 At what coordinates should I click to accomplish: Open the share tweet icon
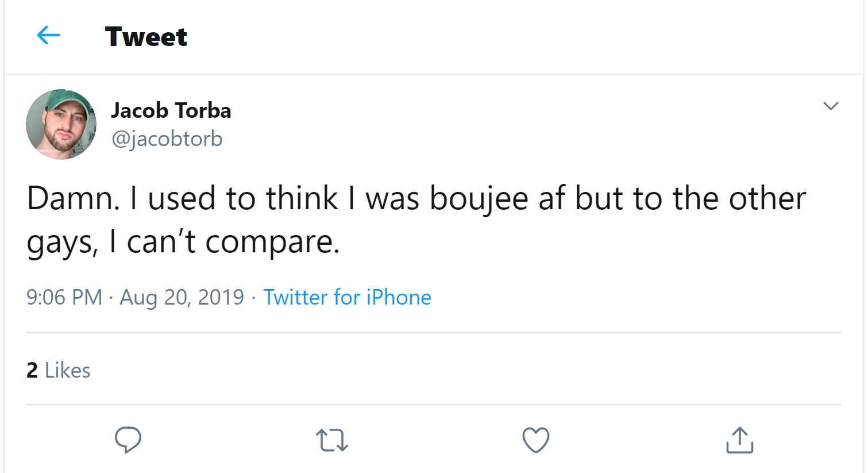(739, 440)
